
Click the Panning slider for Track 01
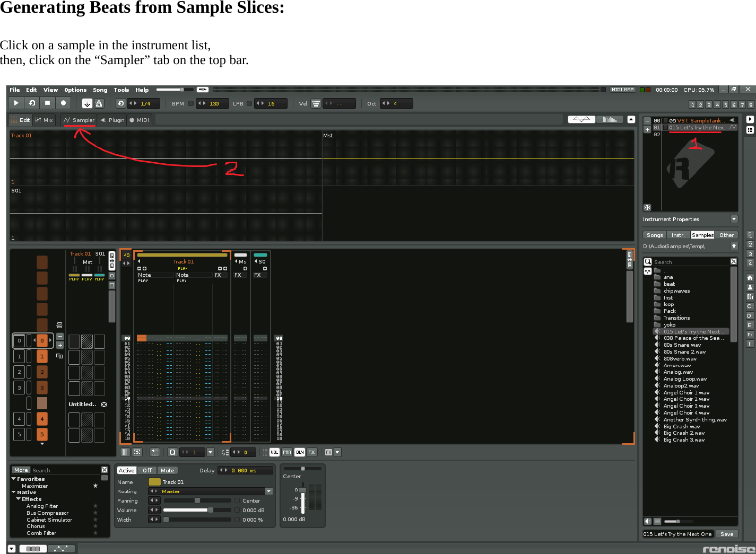198,500
